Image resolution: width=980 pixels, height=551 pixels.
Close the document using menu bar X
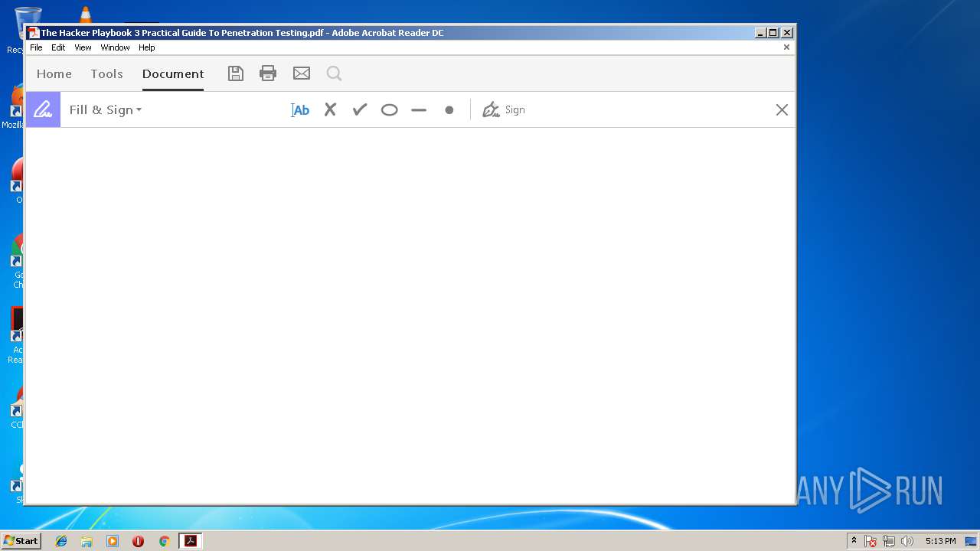786,47
